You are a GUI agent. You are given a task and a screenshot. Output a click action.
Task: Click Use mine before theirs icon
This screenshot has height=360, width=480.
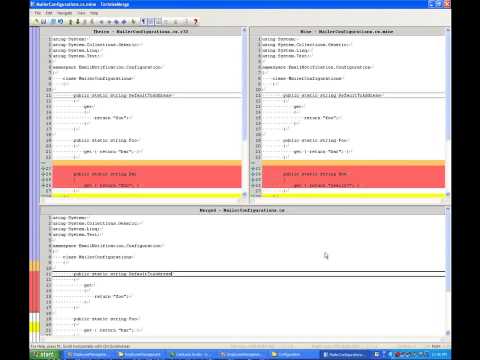click(x=124, y=22)
